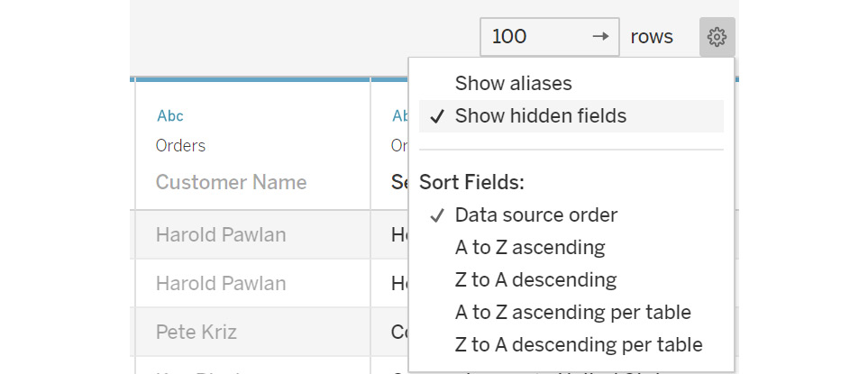Select the second Harold Pawlan cell

click(x=252, y=283)
